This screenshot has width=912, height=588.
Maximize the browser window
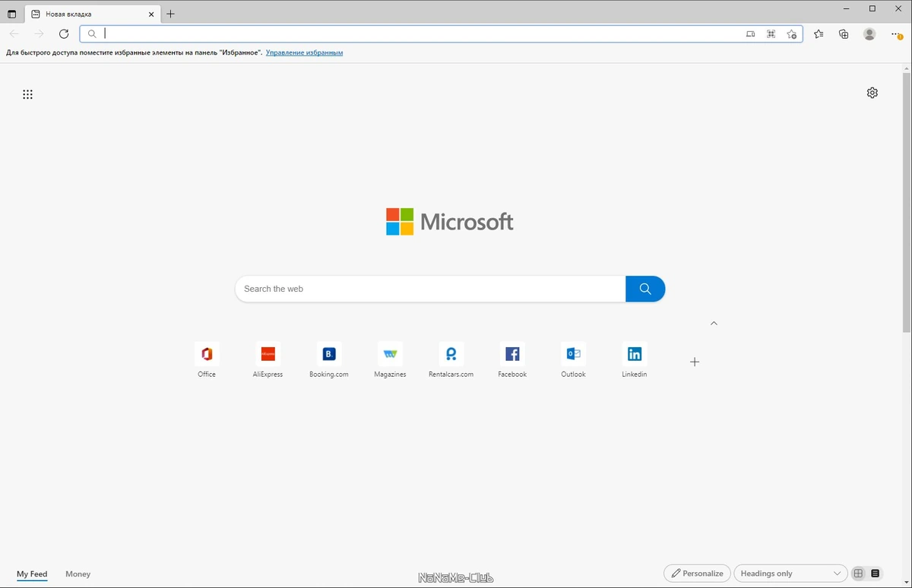pos(872,8)
